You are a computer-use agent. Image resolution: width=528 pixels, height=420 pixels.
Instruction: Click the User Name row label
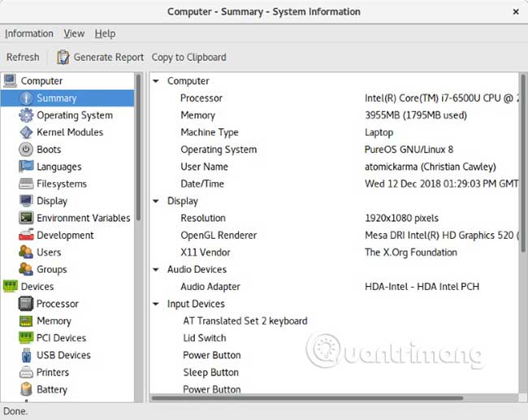point(205,167)
